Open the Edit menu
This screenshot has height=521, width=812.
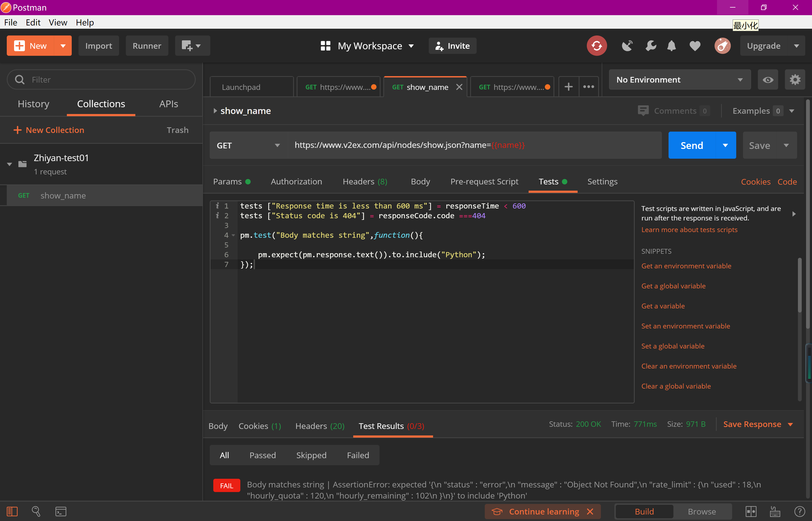tap(33, 22)
